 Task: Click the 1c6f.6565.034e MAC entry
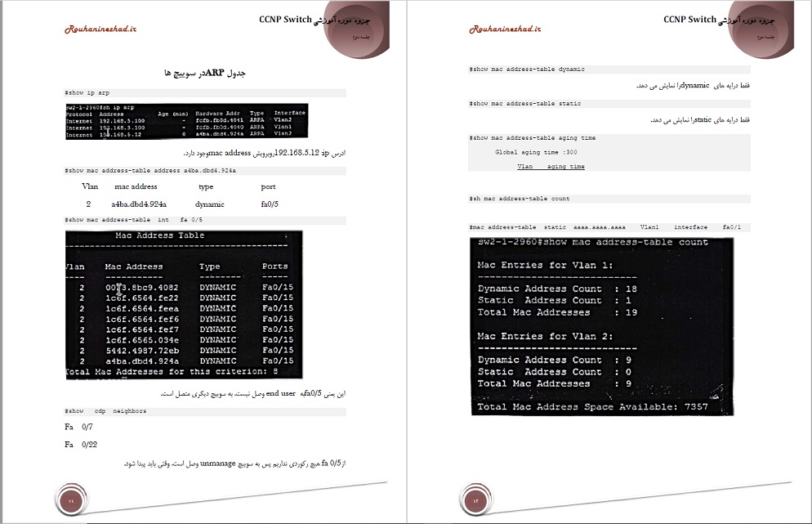[x=142, y=340]
